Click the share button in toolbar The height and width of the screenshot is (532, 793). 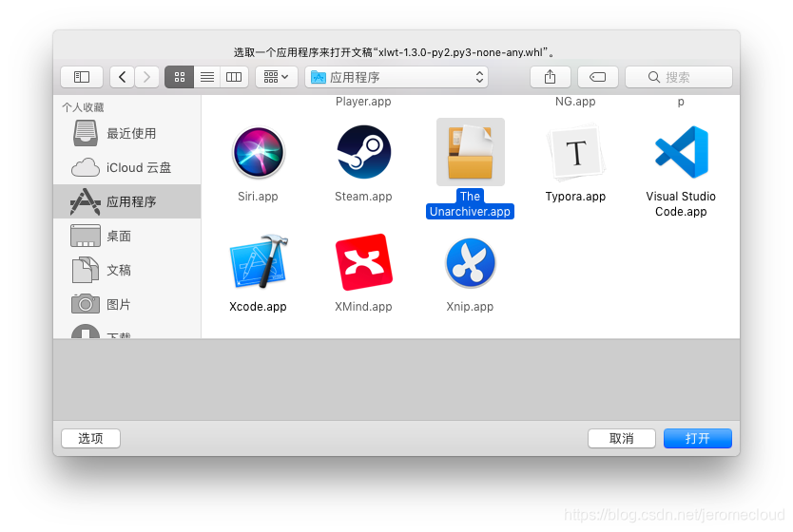551,77
